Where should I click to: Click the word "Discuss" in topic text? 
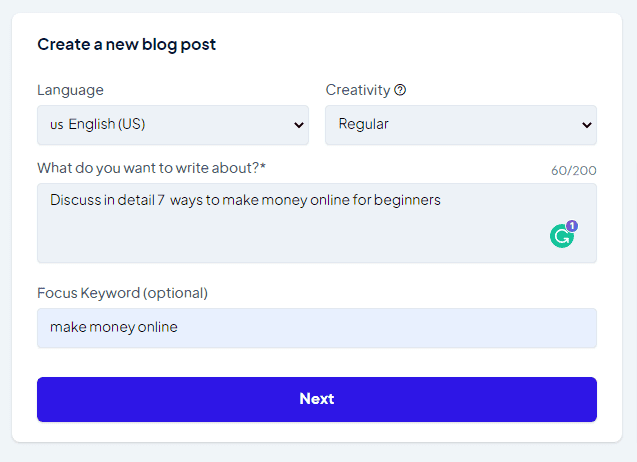76,200
